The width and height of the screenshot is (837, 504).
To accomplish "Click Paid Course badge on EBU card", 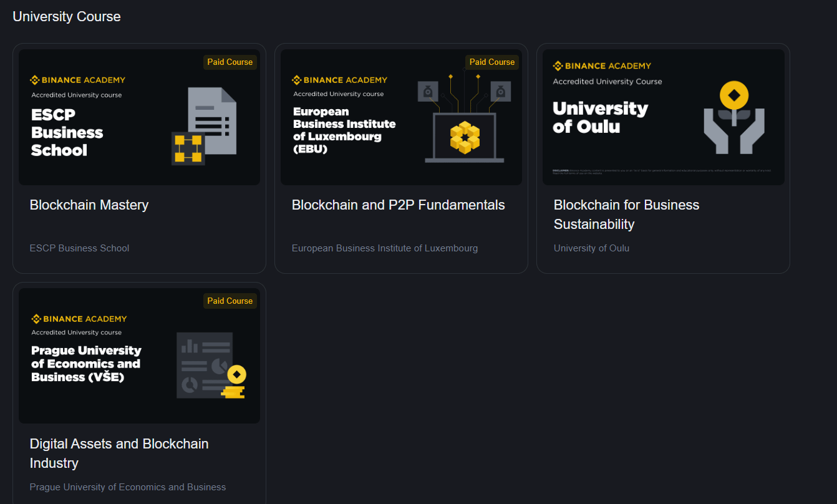I will 492,62.
